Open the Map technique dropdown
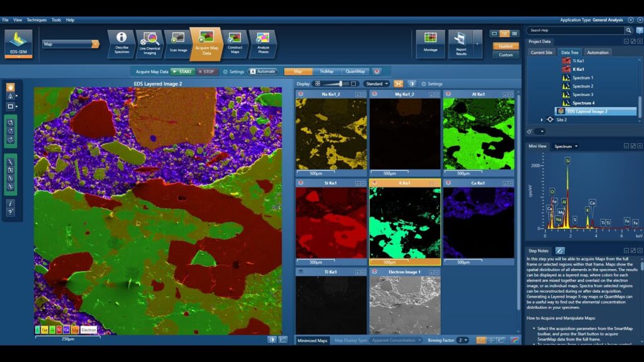The height and width of the screenshot is (362, 644). click(95, 44)
